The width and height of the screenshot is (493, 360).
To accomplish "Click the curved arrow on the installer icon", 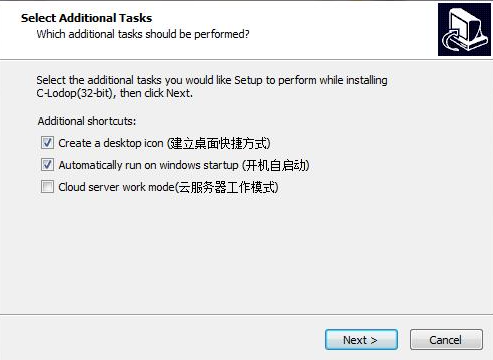I will 451,42.
